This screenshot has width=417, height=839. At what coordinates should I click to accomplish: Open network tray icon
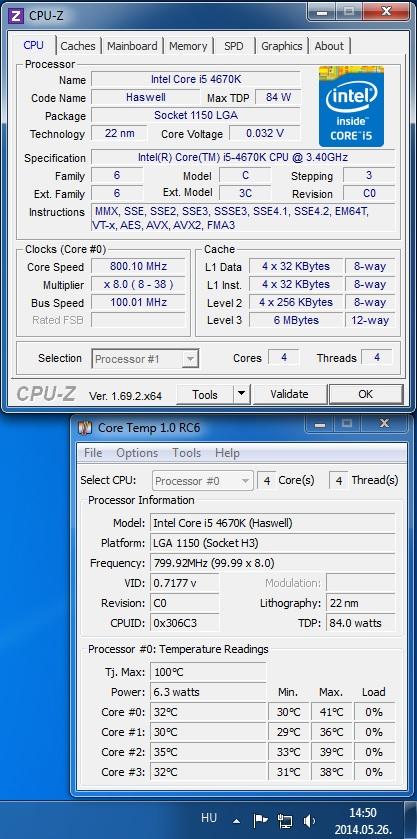[x=285, y=820]
